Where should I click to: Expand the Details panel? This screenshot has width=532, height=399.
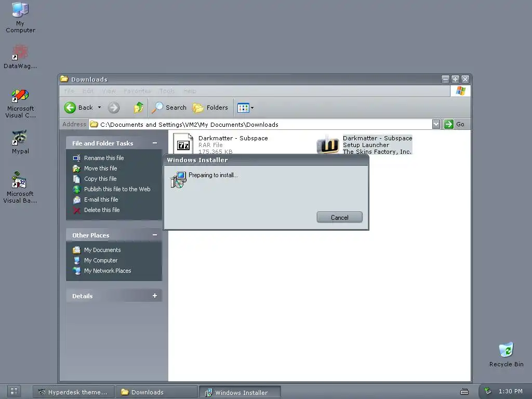[x=155, y=296]
